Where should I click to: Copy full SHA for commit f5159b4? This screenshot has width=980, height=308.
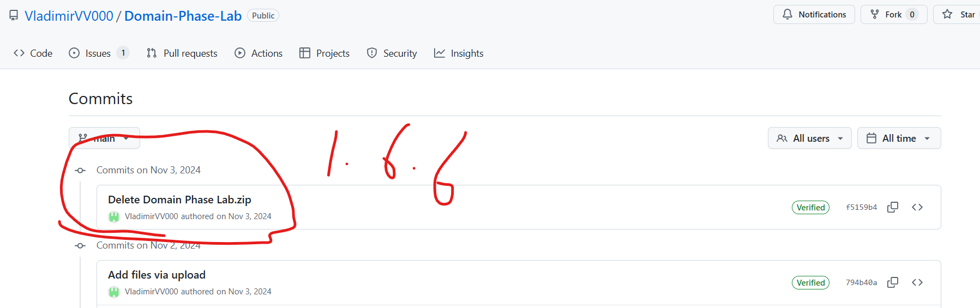[x=893, y=207]
